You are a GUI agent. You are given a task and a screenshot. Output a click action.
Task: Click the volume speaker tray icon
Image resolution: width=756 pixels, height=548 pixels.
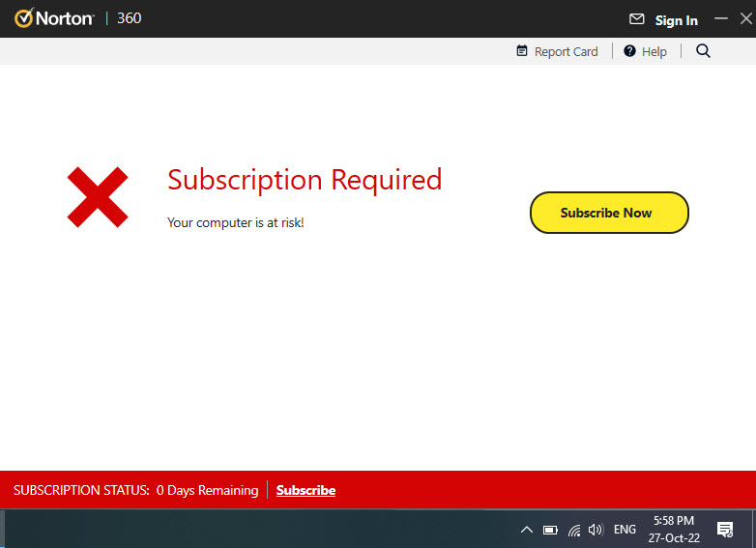596,530
